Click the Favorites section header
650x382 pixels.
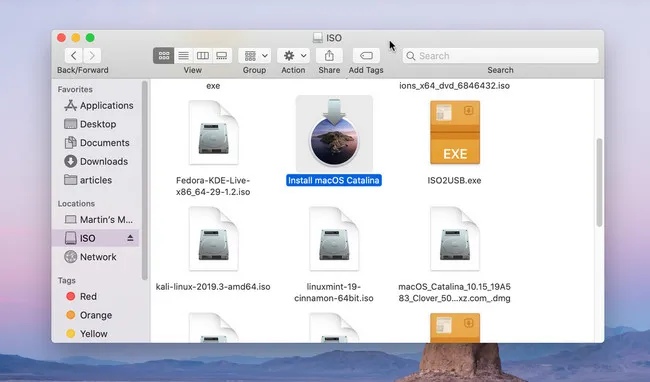pos(75,89)
